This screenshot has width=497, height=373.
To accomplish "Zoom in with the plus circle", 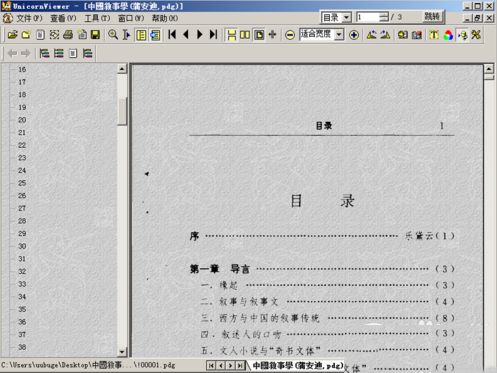I will pos(354,35).
